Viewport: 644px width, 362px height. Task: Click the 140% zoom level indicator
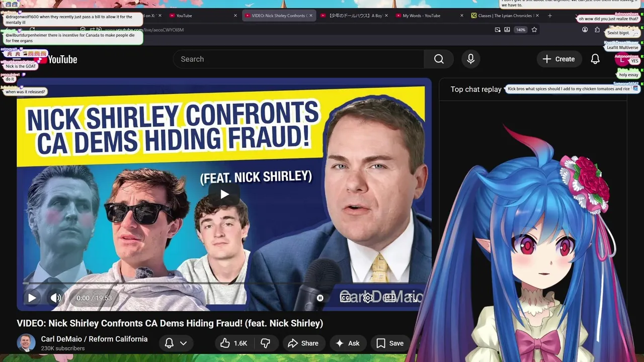click(520, 30)
